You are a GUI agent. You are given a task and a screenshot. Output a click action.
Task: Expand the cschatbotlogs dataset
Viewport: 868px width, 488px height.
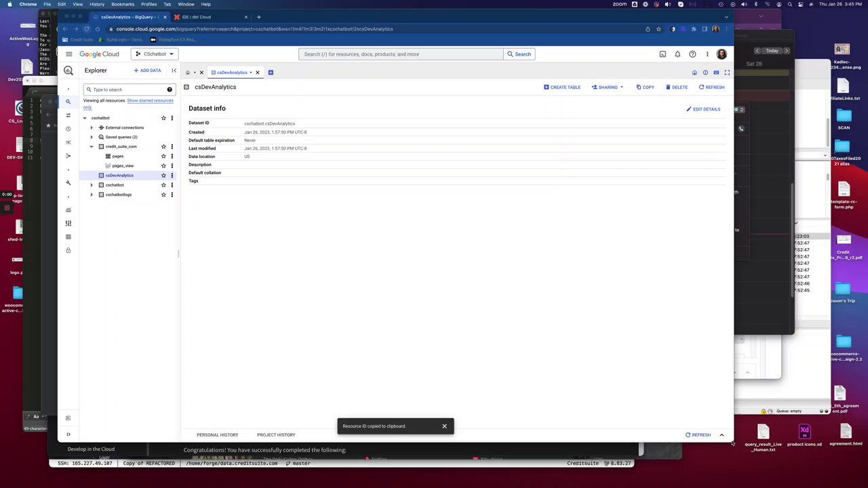pyautogui.click(x=92, y=195)
